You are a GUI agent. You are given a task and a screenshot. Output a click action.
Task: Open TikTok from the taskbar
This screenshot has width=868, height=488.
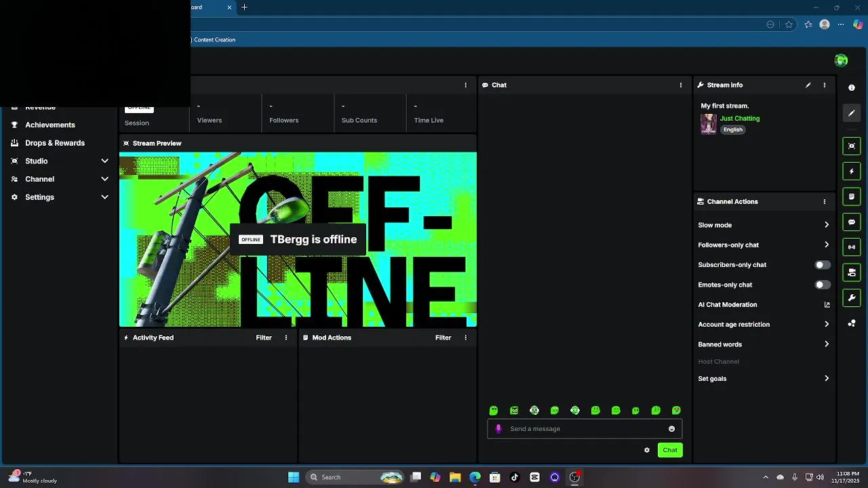click(x=515, y=477)
